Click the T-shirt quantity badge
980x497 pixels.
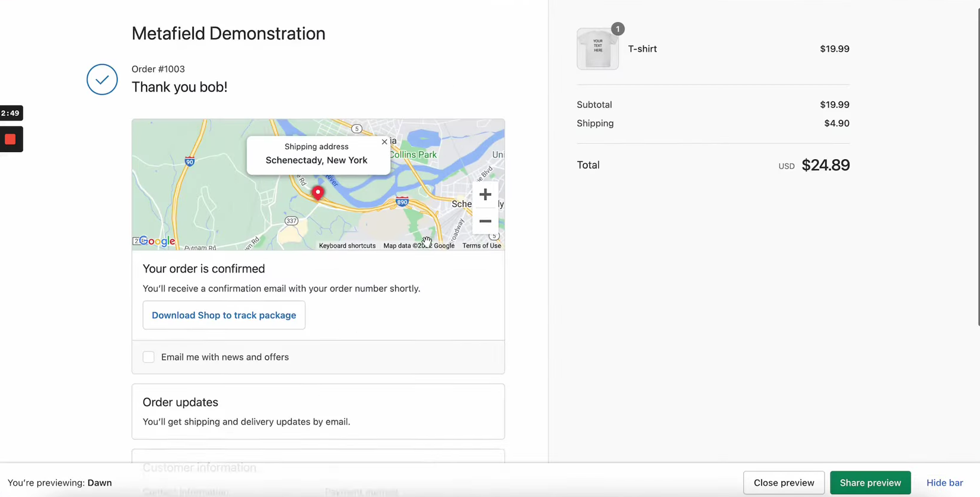(x=618, y=29)
